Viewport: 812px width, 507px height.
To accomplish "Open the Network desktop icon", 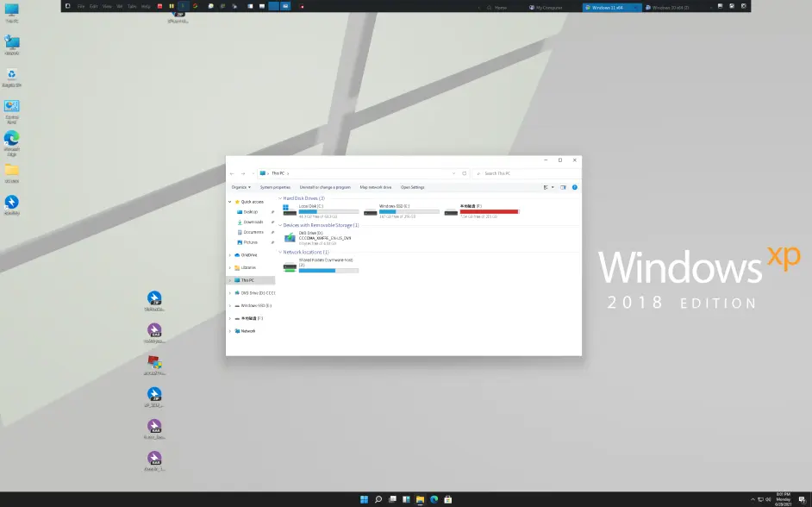I will click(11, 45).
